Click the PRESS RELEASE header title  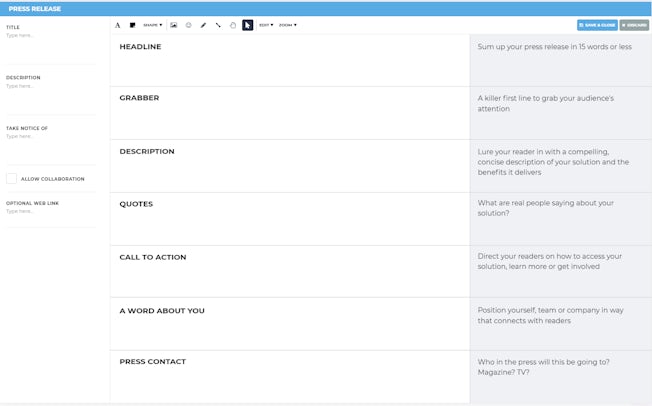point(35,9)
